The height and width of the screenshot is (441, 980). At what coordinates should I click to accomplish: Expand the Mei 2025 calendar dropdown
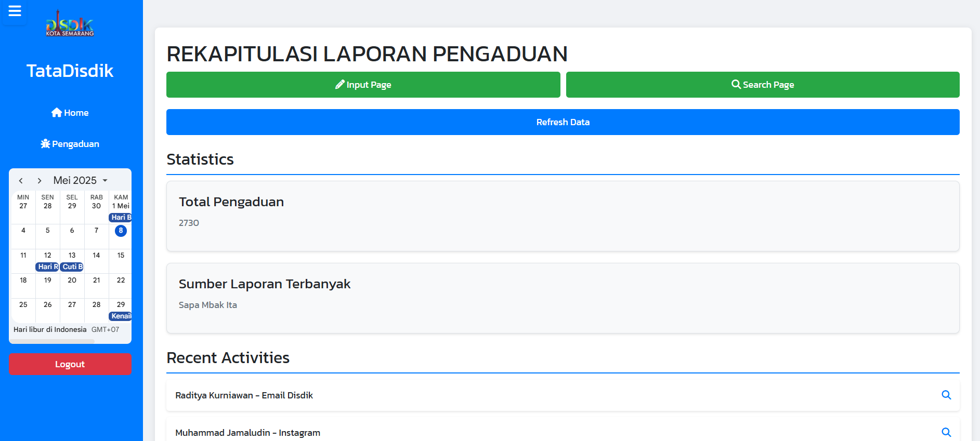(x=104, y=181)
